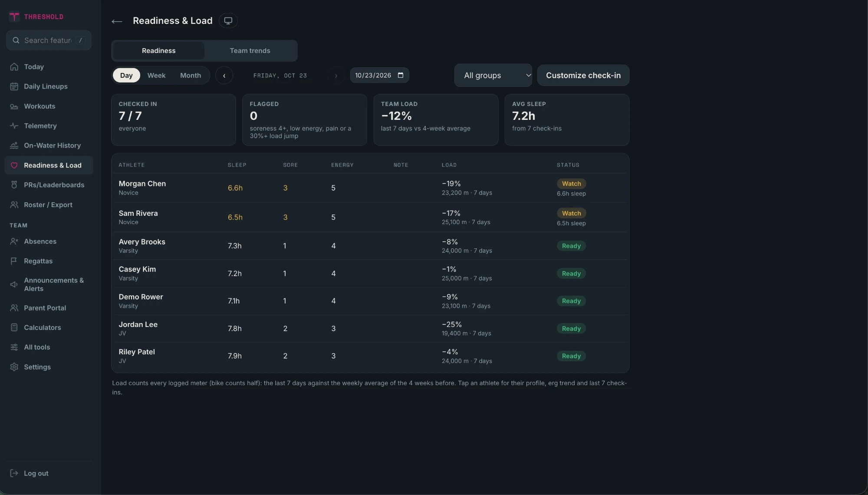Open Calculators icon
Viewport: 868px width, 495px height.
pyautogui.click(x=14, y=327)
